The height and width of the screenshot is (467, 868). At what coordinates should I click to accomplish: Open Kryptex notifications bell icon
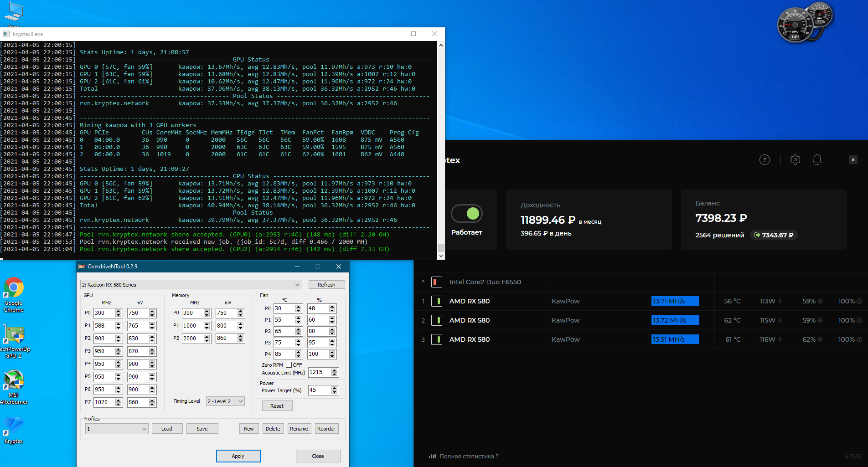(x=817, y=160)
